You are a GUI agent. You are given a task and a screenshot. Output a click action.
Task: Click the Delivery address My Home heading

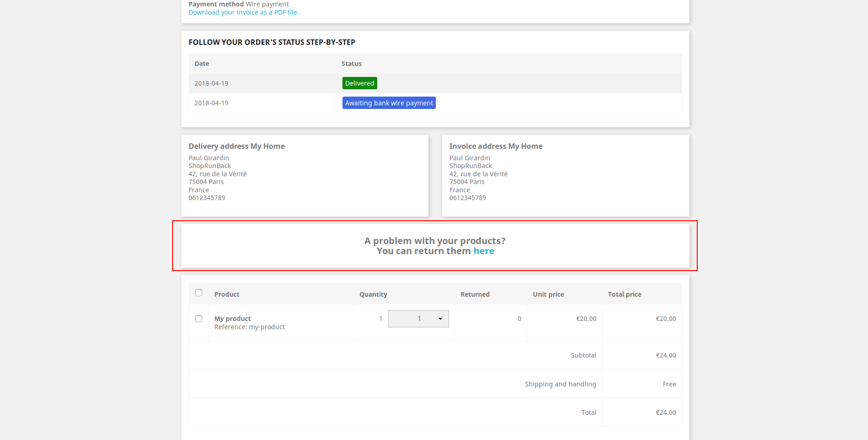237,146
